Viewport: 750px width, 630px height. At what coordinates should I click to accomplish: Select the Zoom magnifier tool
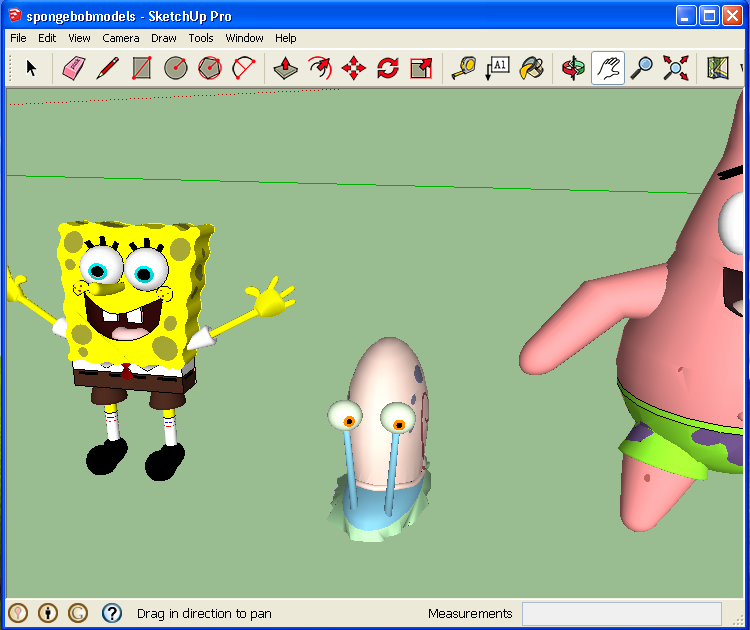641,68
